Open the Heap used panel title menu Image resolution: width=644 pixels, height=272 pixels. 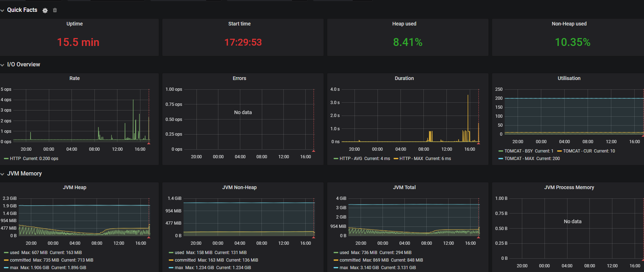(x=404, y=24)
